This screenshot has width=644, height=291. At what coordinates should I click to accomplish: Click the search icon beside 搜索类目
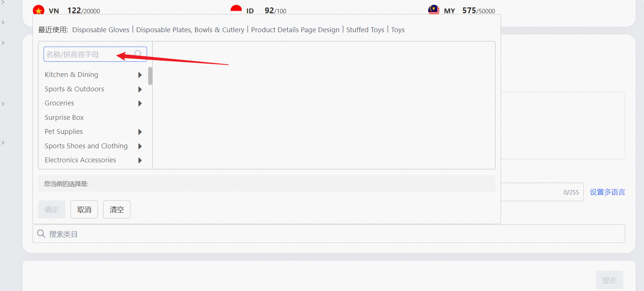coord(41,234)
